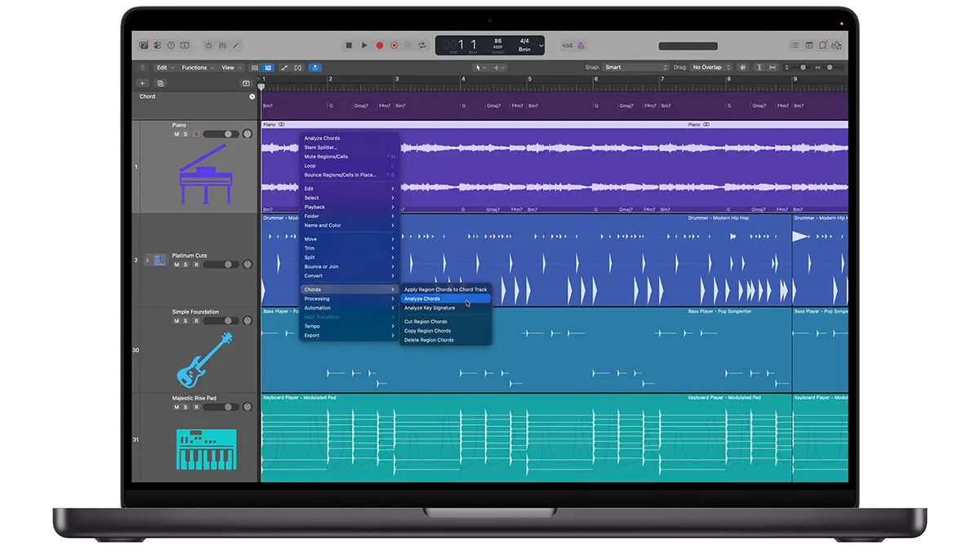This screenshot has height=553, width=980.
Task: Open Editors pencil icon
Action: click(x=236, y=46)
